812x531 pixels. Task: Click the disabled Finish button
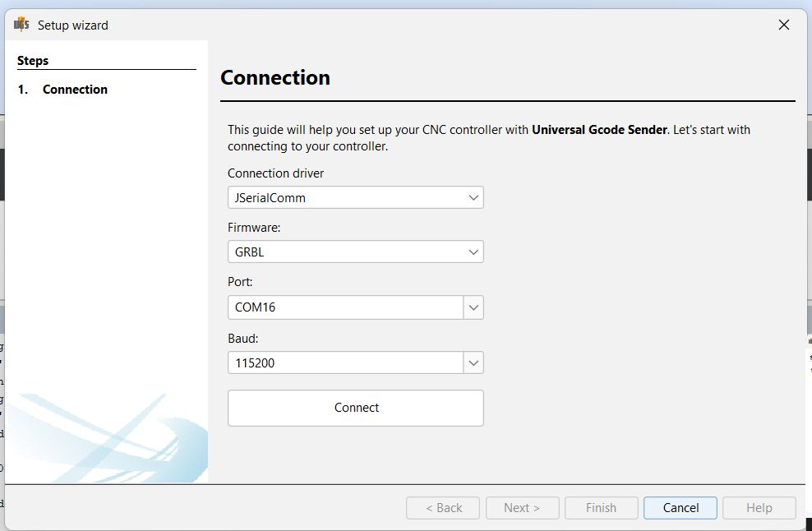[602, 508]
